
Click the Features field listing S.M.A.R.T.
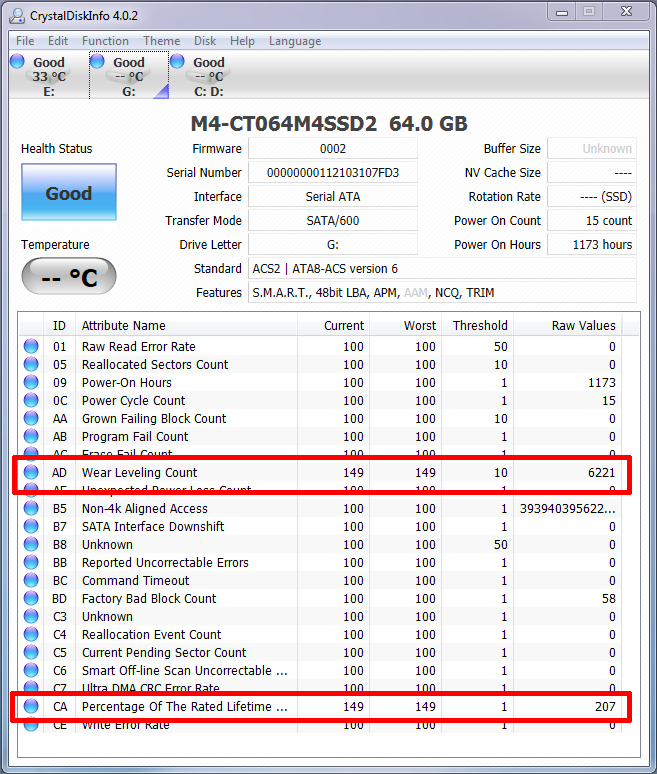(x=442, y=293)
